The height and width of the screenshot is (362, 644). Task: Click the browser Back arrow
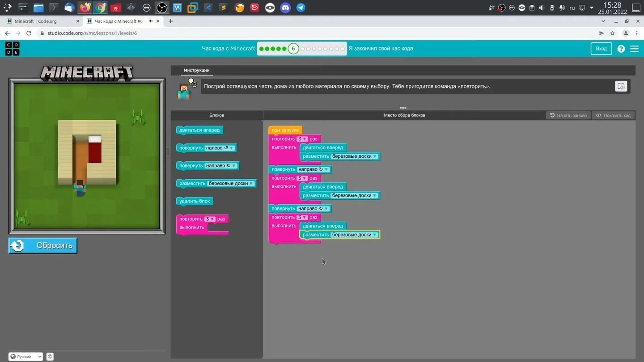tap(7, 33)
